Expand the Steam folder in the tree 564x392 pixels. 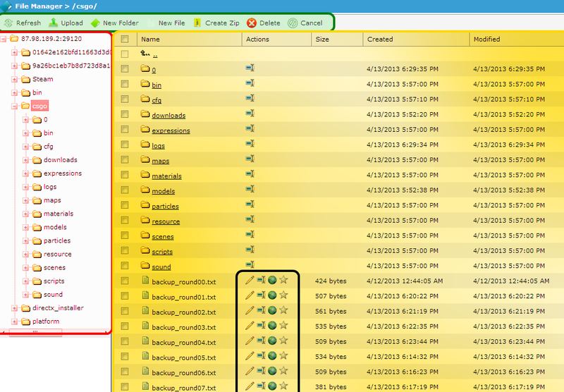14,80
